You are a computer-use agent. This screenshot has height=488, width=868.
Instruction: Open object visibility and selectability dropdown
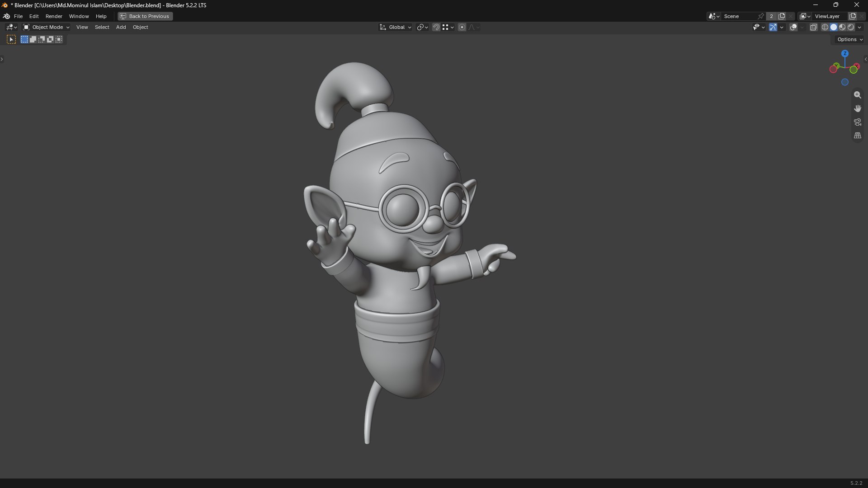tap(759, 27)
